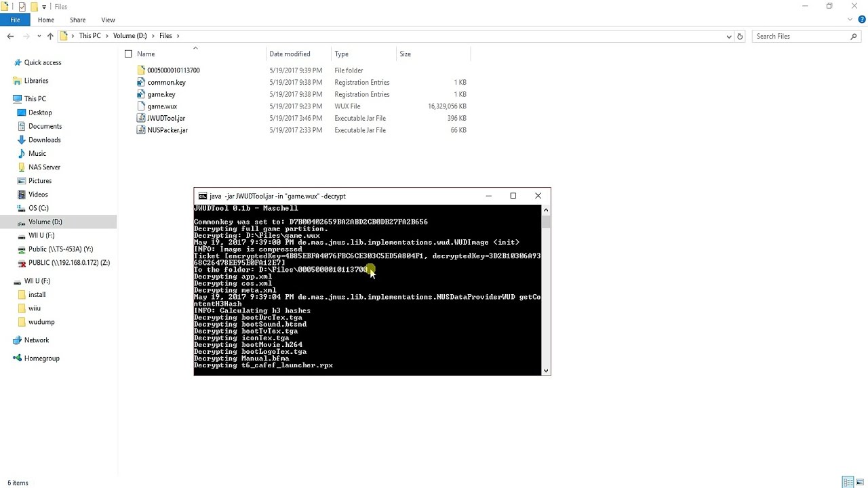The width and height of the screenshot is (868, 488).
Task: Sort files by Date modified column
Action: point(290,54)
